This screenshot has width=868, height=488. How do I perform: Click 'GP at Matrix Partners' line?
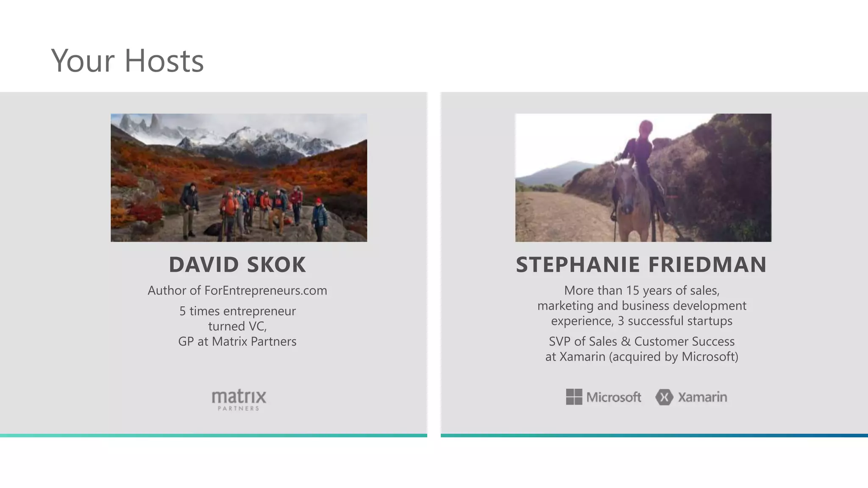237,341
